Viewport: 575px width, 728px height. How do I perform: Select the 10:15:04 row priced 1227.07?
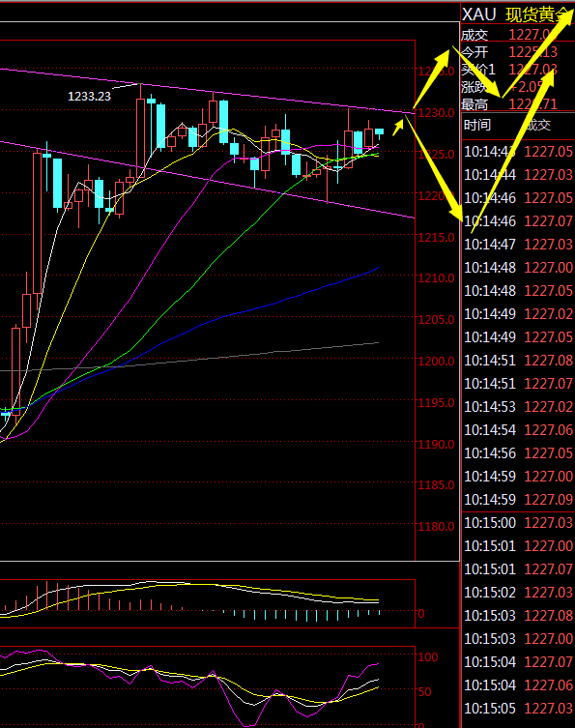pyautogui.click(x=518, y=662)
